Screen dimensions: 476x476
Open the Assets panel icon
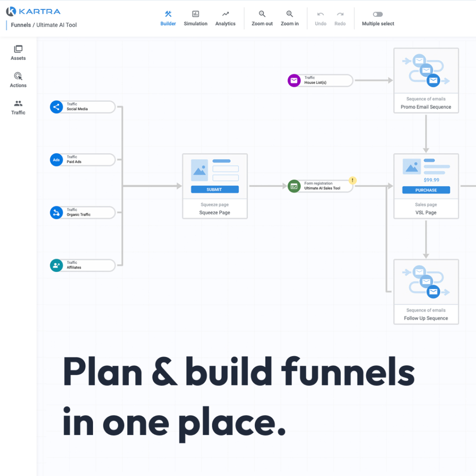pyautogui.click(x=18, y=49)
